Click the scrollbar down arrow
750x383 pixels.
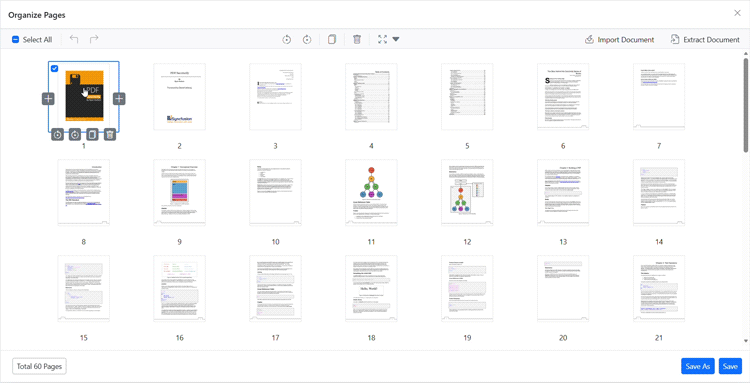point(746,341)
